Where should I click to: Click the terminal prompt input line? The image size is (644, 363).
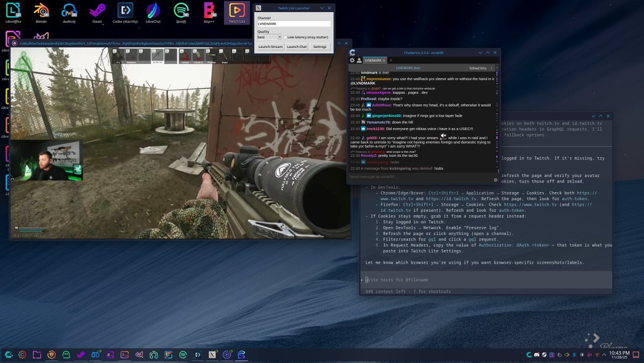coord(486,280)
